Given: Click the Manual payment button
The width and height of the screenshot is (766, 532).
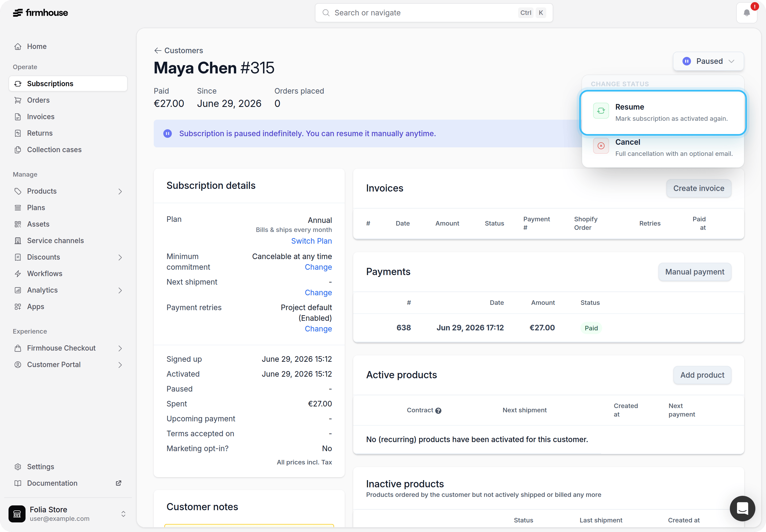Looking at the screenshot, I should pos(695,272).
